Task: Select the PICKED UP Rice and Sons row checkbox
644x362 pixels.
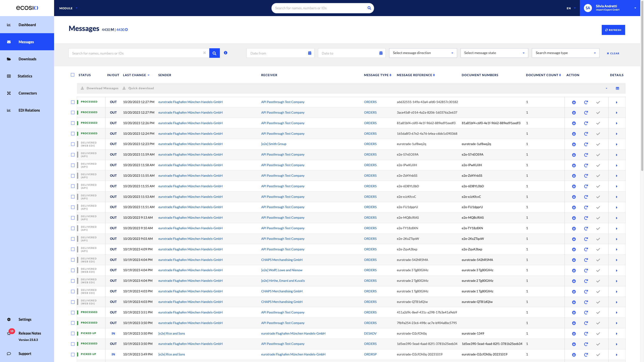Action: click(72, 333)
